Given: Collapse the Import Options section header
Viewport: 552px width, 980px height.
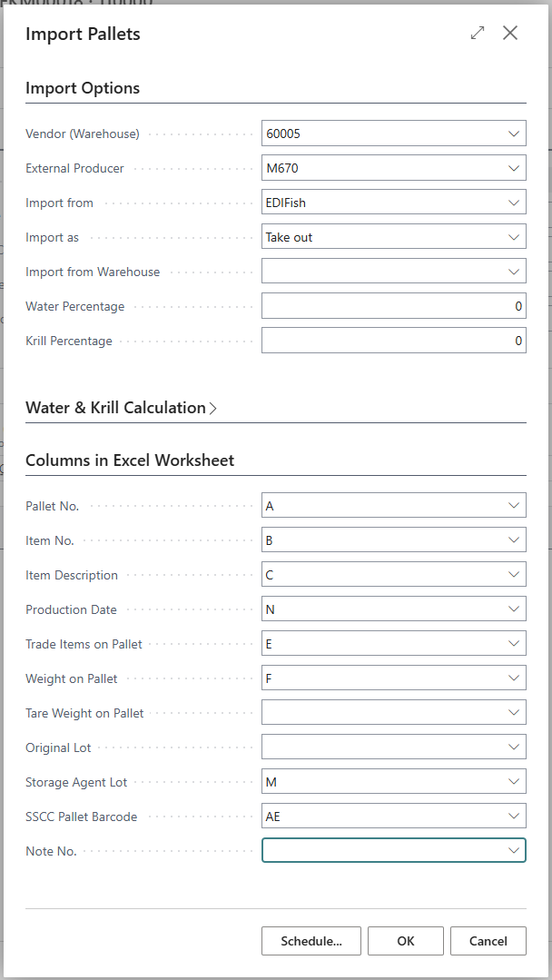Looking at the screenshot, I should 83,88.
